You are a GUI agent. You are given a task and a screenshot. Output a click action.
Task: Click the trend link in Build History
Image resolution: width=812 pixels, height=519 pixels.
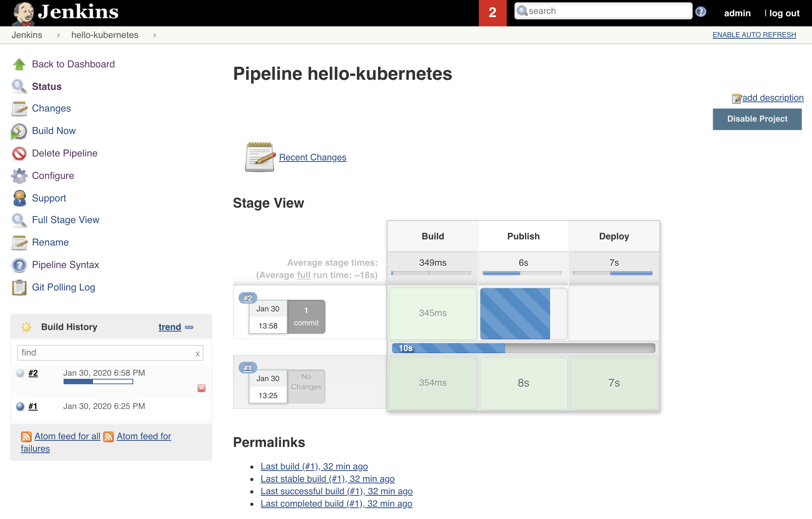pyautogui.click(x=170, y=327)
